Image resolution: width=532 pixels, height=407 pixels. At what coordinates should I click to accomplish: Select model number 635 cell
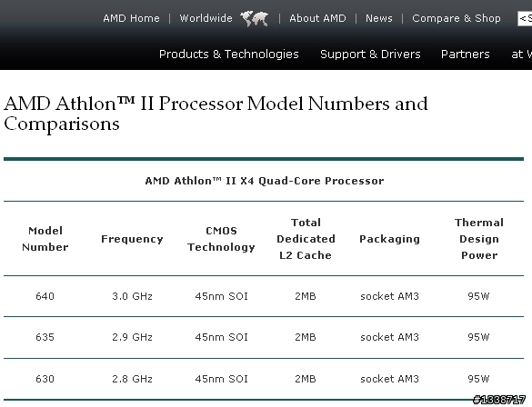click(45, 337)
